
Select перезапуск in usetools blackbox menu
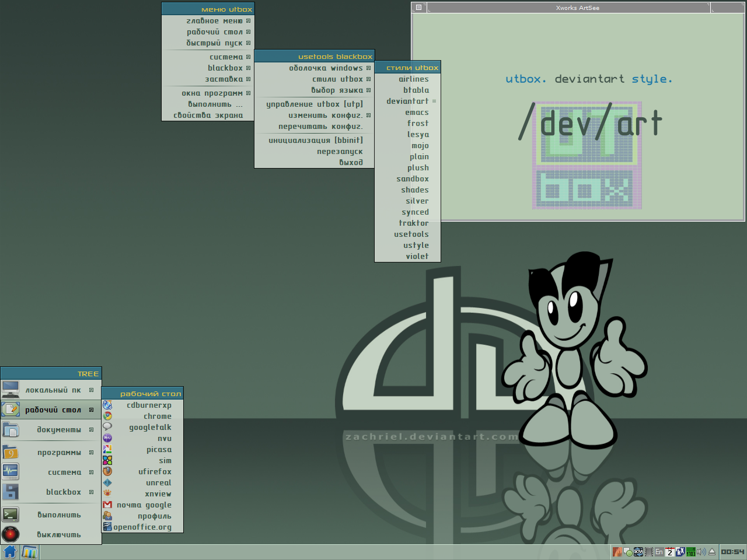(x=340, y=152)
